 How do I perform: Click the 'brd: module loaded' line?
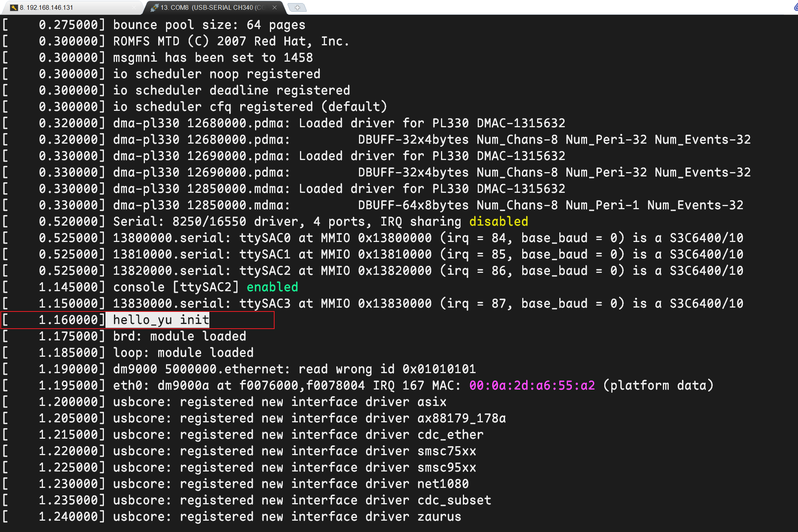click(180, 336)
